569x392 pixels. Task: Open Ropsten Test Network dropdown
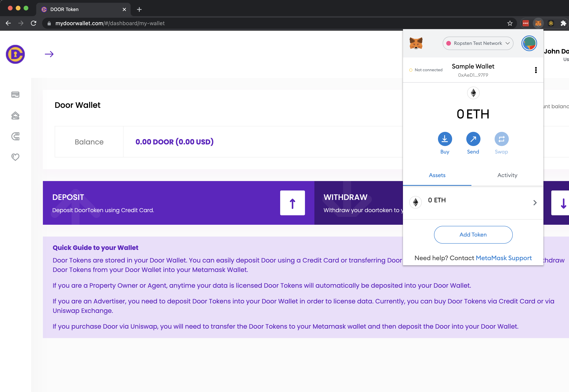(x=478, y=43)
